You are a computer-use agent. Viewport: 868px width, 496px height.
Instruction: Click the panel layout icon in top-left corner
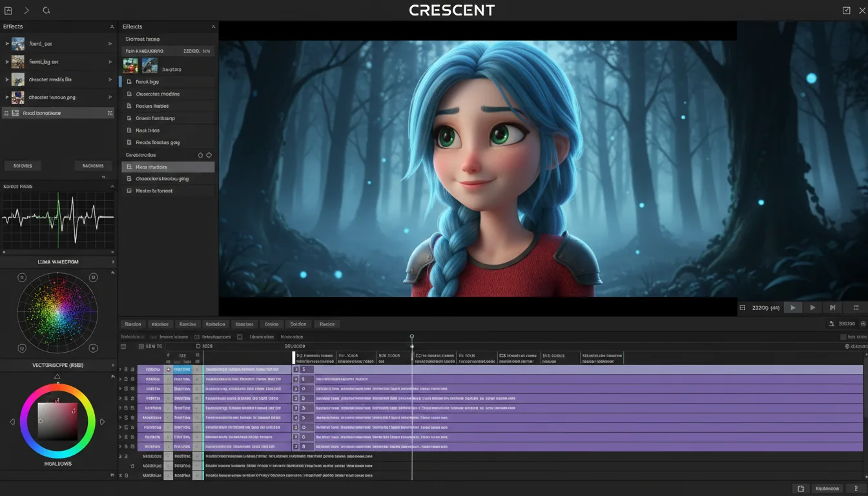click(8, 10)
